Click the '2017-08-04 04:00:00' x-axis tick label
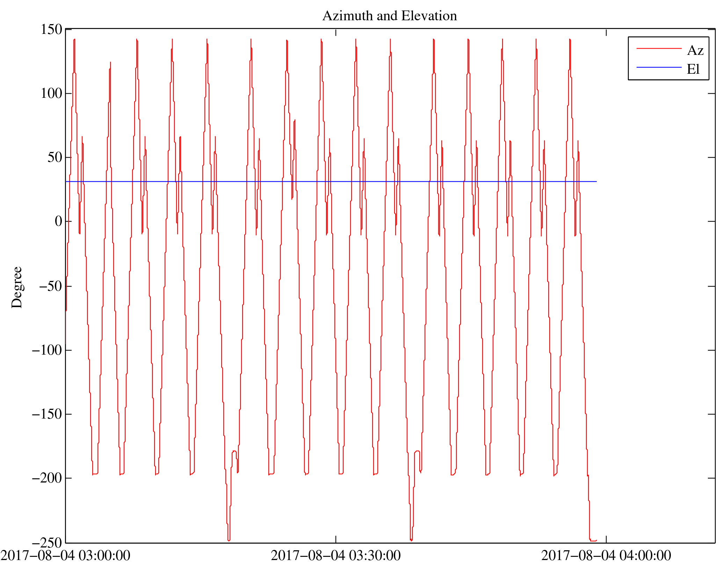The height and width of the screenshot is (588, 725). point(606,555)
